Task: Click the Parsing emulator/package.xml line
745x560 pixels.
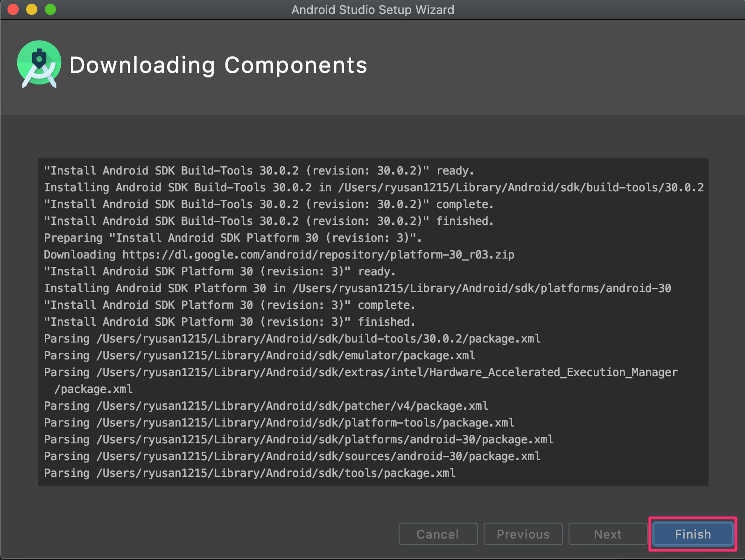Action: (x=260, y=356)
